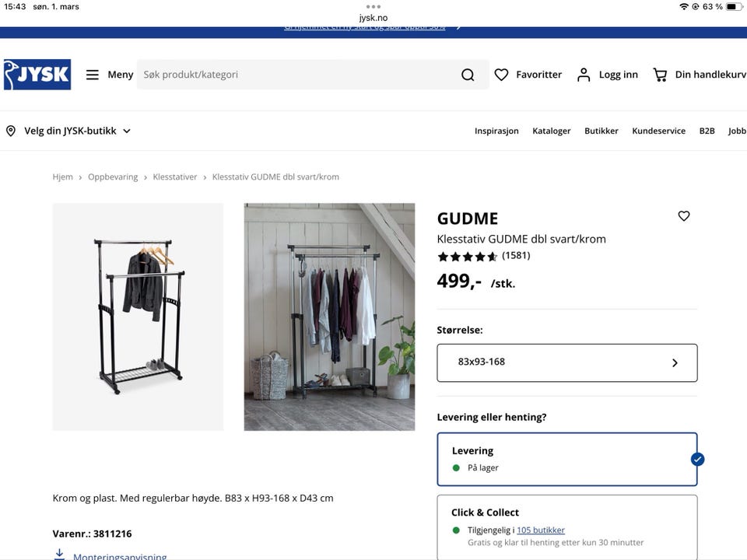
Task: Open the hamburger Meny
Action: pos(92,74)
